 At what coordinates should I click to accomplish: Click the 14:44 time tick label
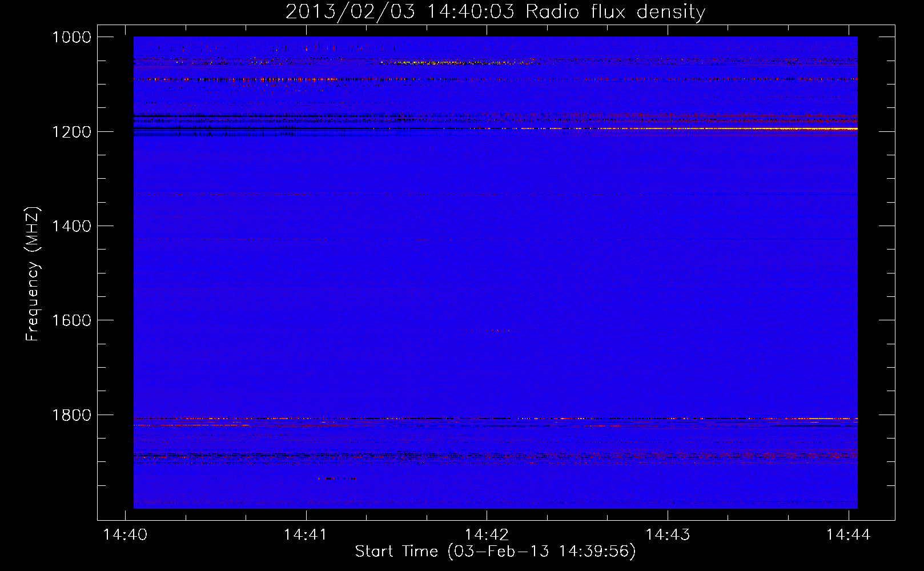(849, 534)
